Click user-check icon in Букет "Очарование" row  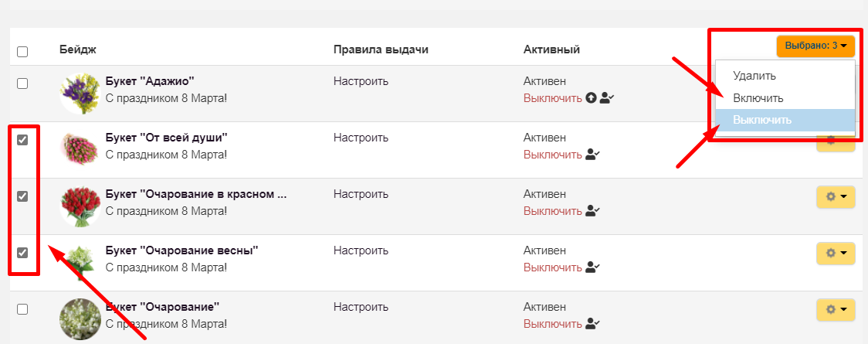(x=593, y=323)
